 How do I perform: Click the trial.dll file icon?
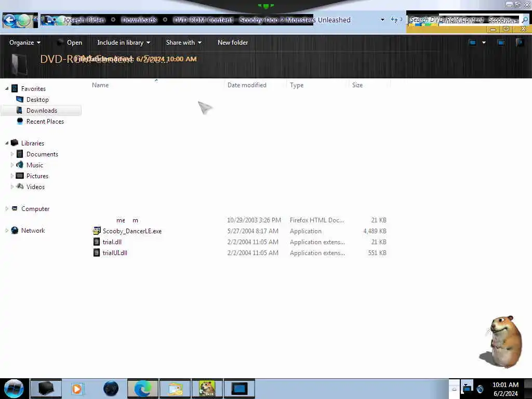(x=97, y=242)
